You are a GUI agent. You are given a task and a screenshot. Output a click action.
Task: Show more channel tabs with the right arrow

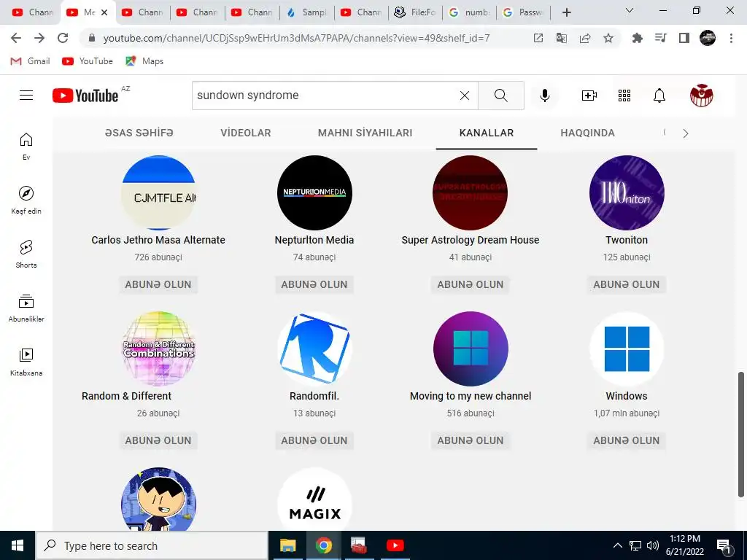click(x=686, y=133)
